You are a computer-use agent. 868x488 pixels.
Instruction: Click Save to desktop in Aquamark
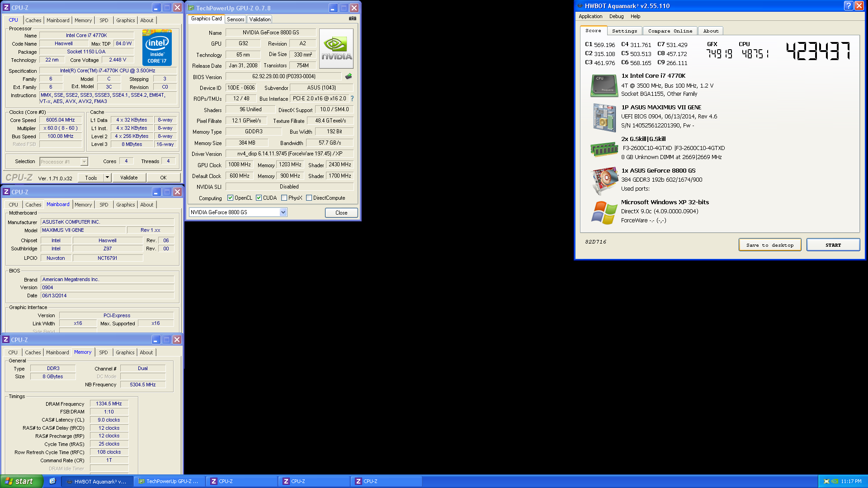point(770,245)
